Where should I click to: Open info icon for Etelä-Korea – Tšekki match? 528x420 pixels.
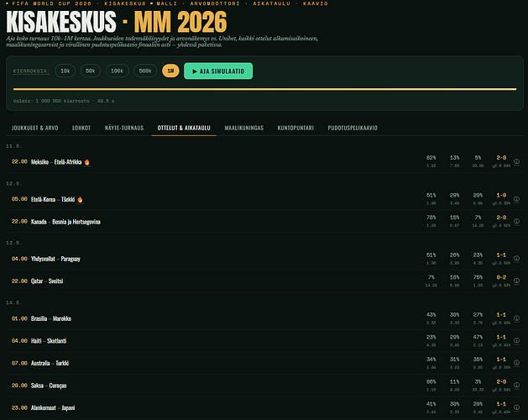[516, 199]
